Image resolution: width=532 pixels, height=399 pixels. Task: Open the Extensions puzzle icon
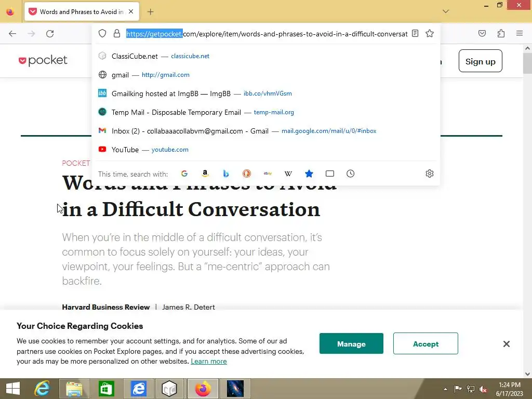point(501,34)
